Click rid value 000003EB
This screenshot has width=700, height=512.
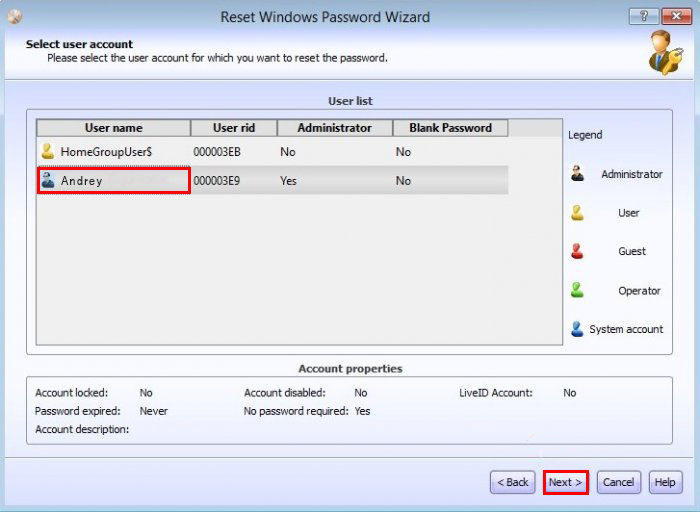(x=217, y=152)
